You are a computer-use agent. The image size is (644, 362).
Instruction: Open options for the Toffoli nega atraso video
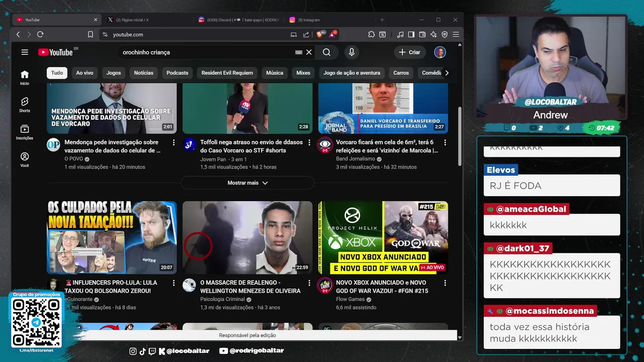point(309,143)
